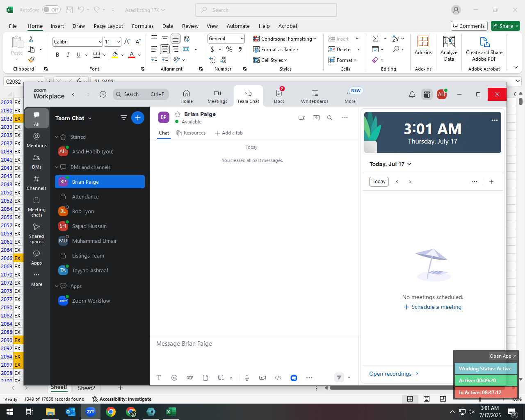Image resolution: width=525 pixels, height=420 pixels.
Task: Open Bob Lyon chat
Action: coord(100,211)
